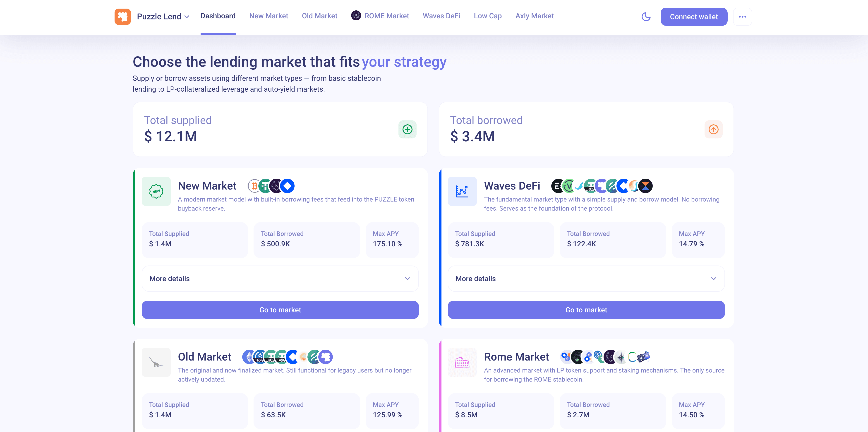Click the Bitcoin token icon in New Market
The height and width of the screenshot is (432, 868).
click(x=254, y=186)
